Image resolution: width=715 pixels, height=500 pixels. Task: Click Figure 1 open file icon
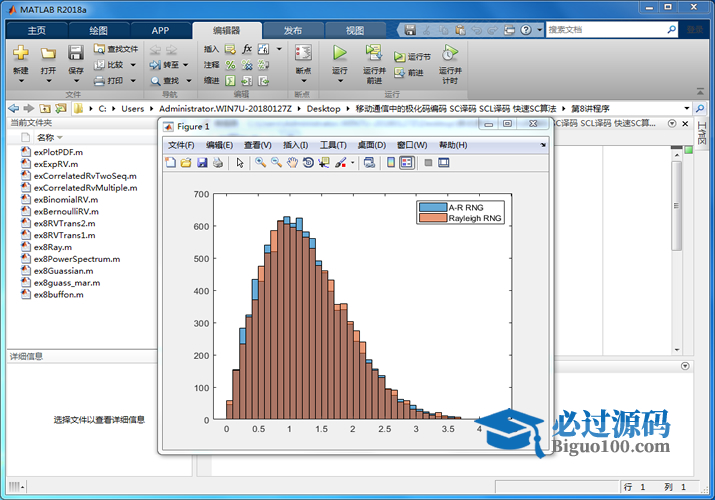[186, 162]
